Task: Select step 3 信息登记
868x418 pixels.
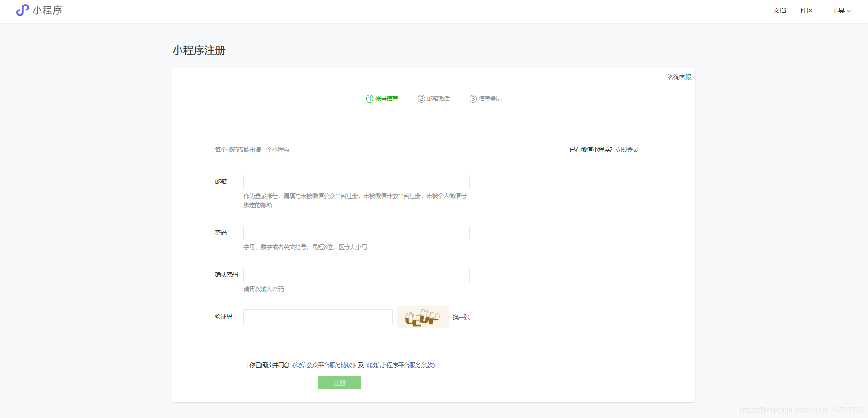Action: click(486, 99)
